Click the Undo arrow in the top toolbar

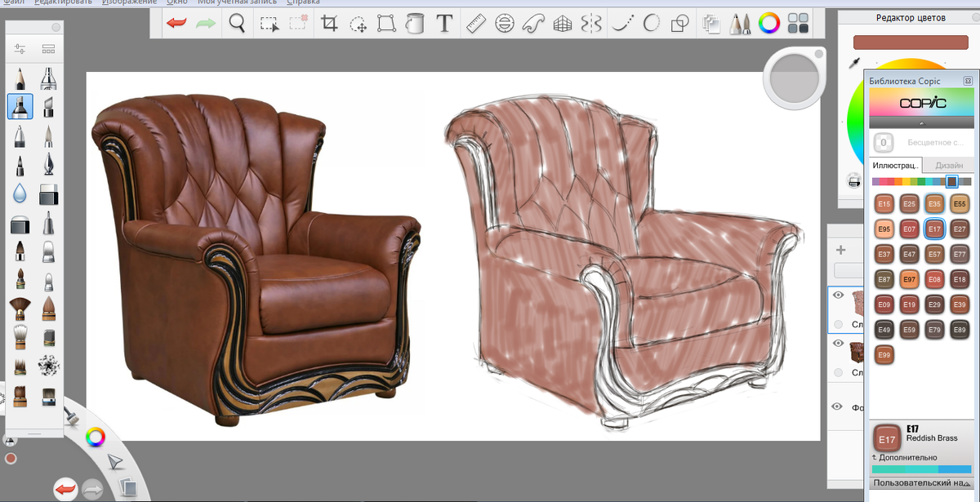[176, 24]
